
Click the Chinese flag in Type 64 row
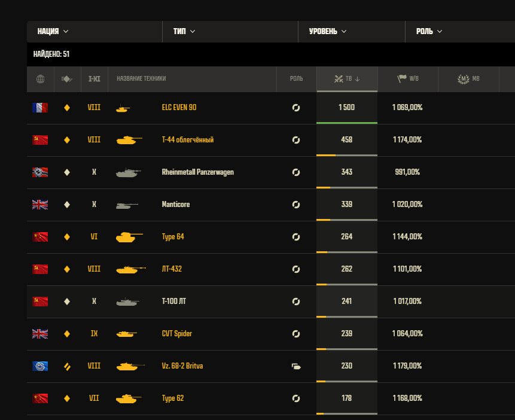[x=40, y=236]
